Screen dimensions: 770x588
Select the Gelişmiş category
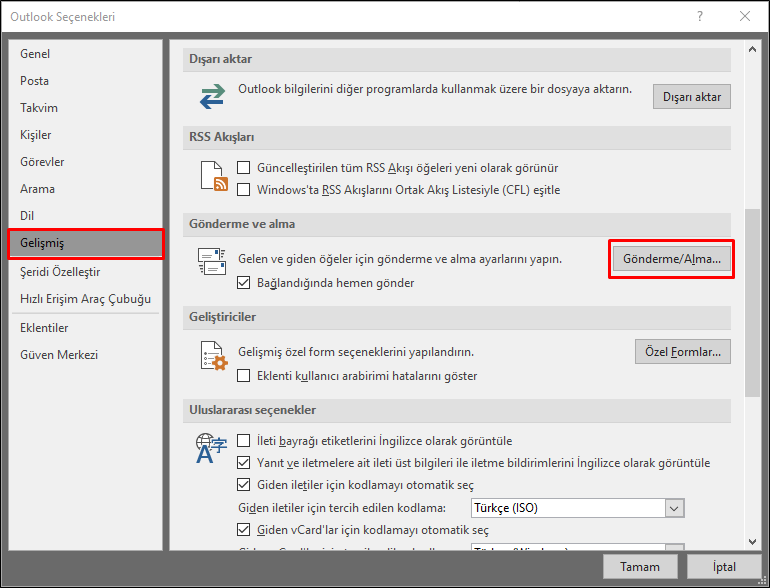click(85, 243)
